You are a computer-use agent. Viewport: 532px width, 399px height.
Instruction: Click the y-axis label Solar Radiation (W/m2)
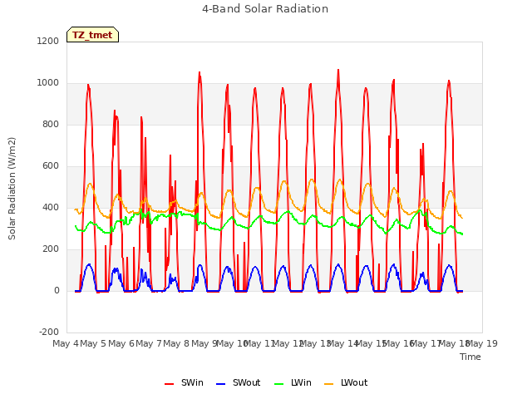(12, 189)
